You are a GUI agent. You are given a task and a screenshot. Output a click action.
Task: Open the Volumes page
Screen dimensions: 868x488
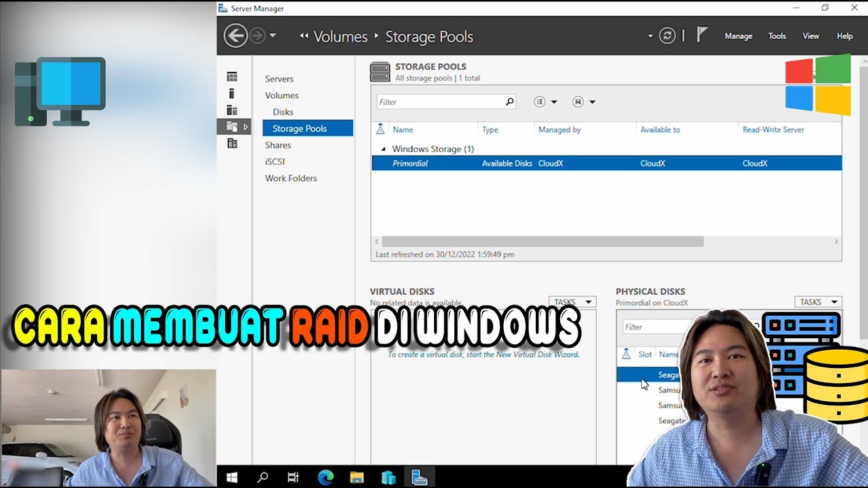282,96
